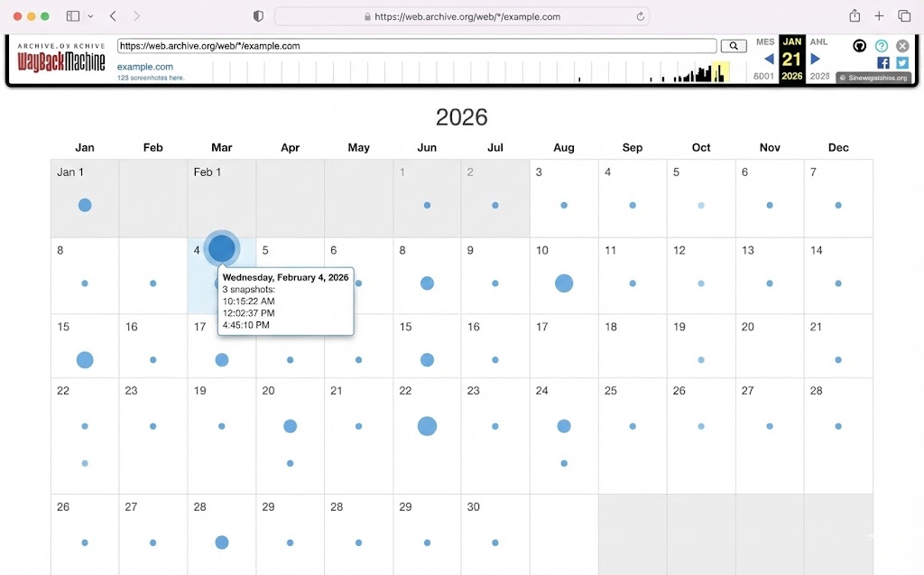Navigate to previous capture with left arrow
Image resolution: width=924 pixels, height=575 pixels.
769,58
